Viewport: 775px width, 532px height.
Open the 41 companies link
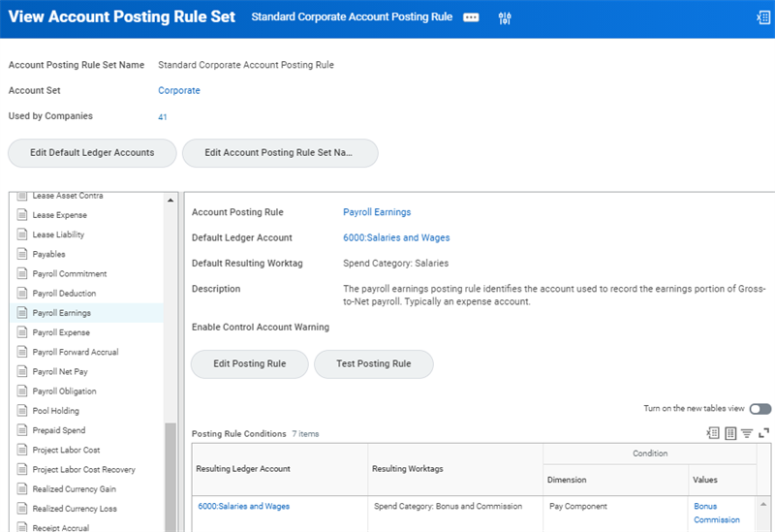(x=163, y=117)
